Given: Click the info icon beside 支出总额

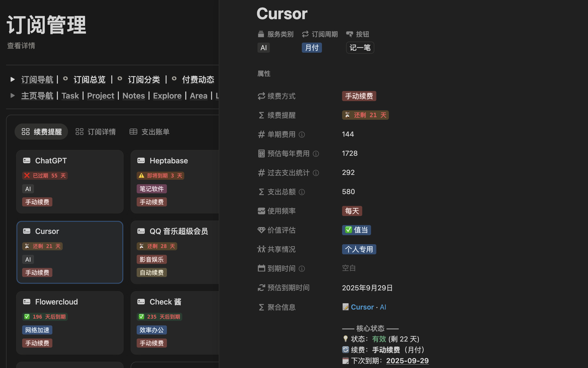Looking at the screenshot, I should [x=301, y=192].
